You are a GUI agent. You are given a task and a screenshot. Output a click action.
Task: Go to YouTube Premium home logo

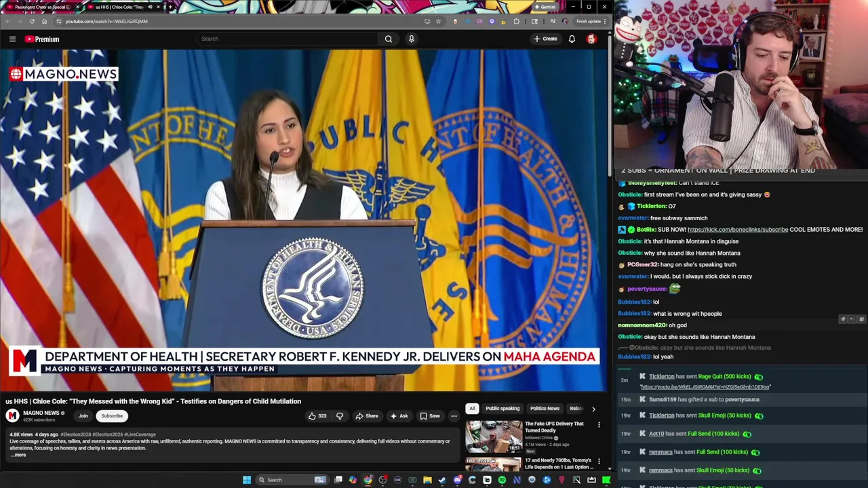click(42, 39)
